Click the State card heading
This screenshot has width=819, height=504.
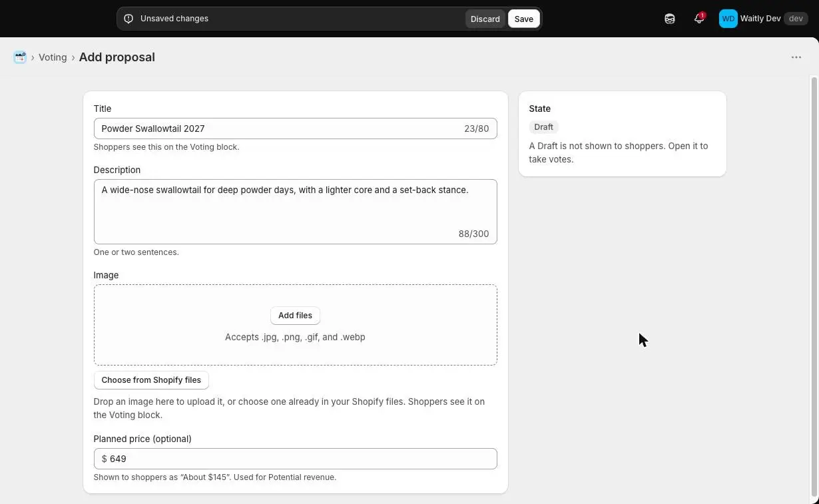tap(540, 109)
